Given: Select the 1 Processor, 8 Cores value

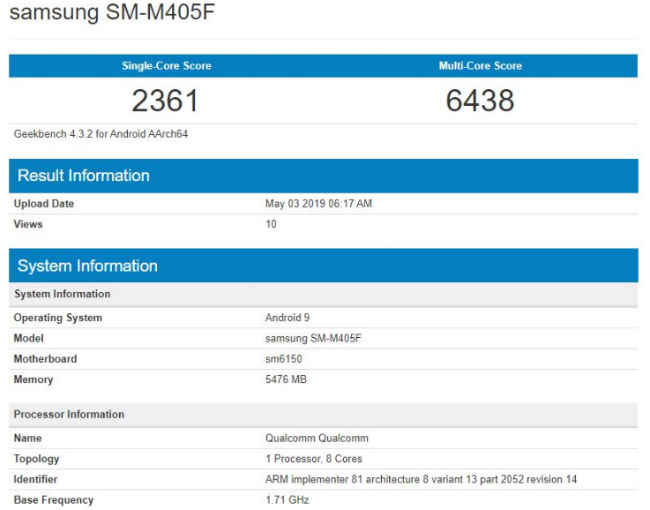Looking at the screenshot, I should tap(314, 459).
